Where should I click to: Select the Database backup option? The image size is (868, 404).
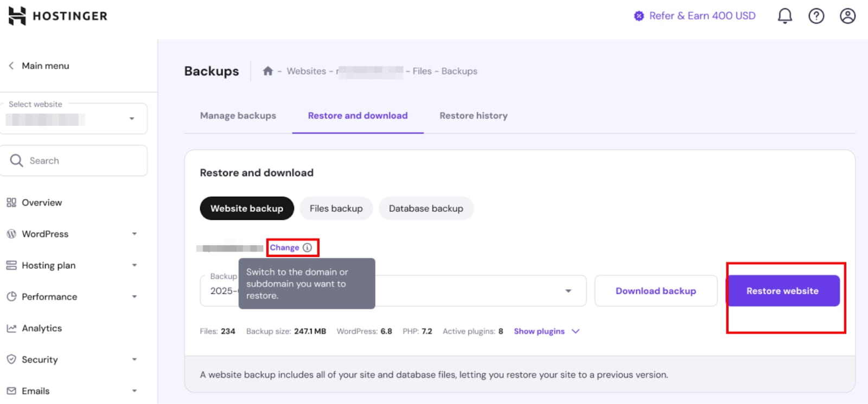426,209
